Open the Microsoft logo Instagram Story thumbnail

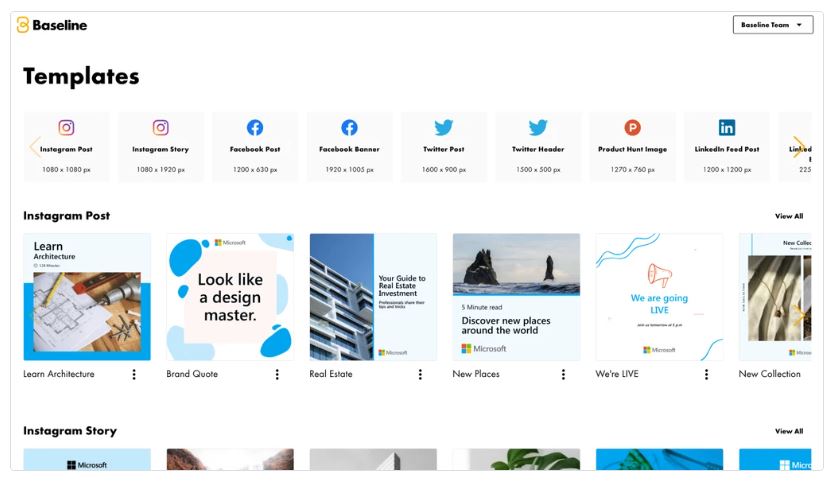click(87, 460)
